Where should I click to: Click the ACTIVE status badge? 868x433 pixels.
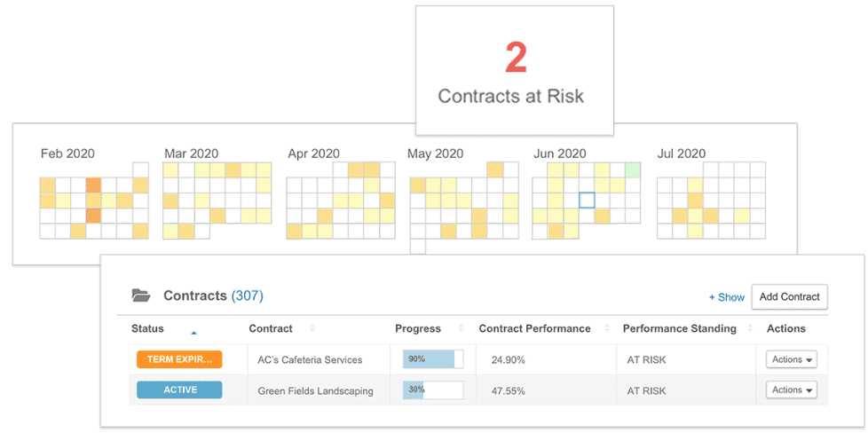tap(179, 390)
